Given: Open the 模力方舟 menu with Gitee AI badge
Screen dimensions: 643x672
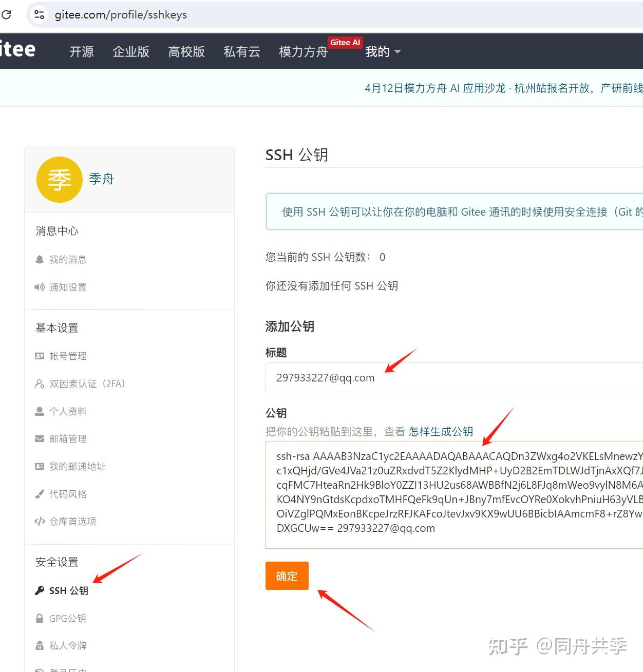Looking at the screenshot, I should tap(303, 51).
